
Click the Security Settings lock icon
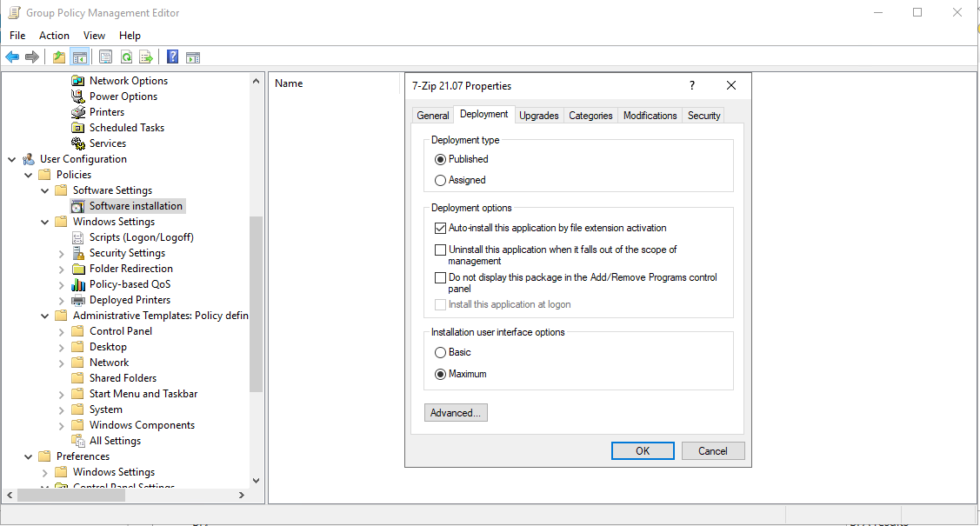78,253
